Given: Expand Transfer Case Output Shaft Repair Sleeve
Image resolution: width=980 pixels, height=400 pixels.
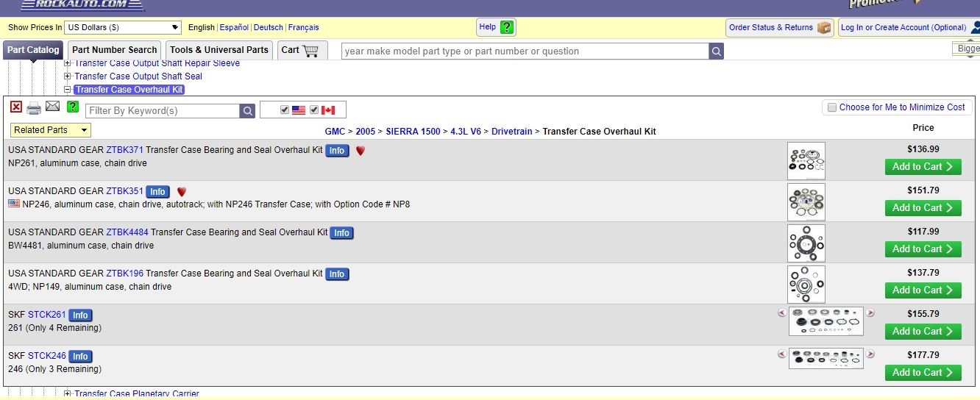Looking at the screenshot, I should (x=68, y=63).
